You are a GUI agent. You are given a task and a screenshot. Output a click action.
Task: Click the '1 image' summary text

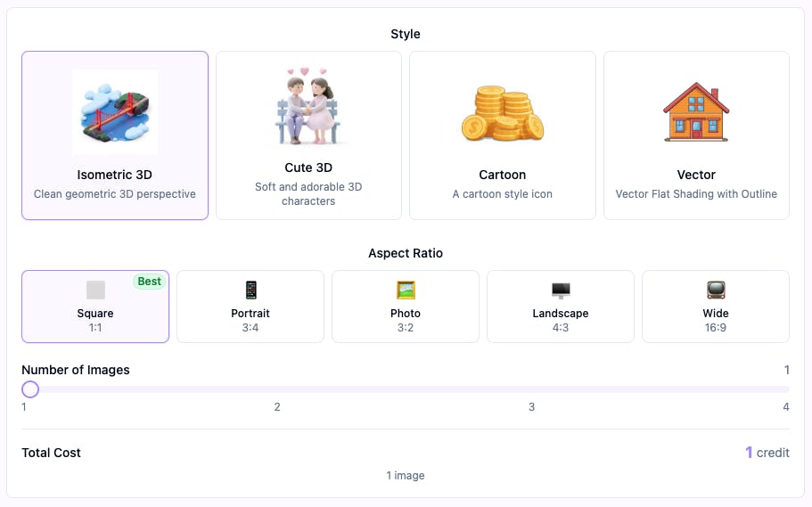coord(406,476)
